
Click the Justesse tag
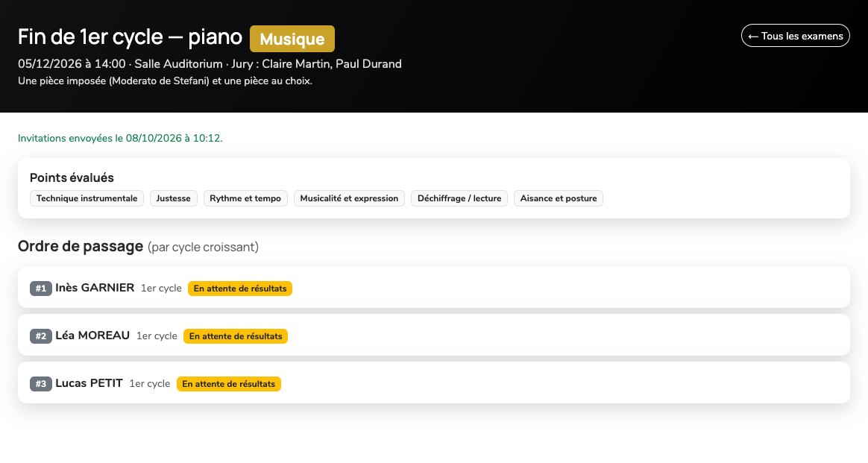pos(173,198)
